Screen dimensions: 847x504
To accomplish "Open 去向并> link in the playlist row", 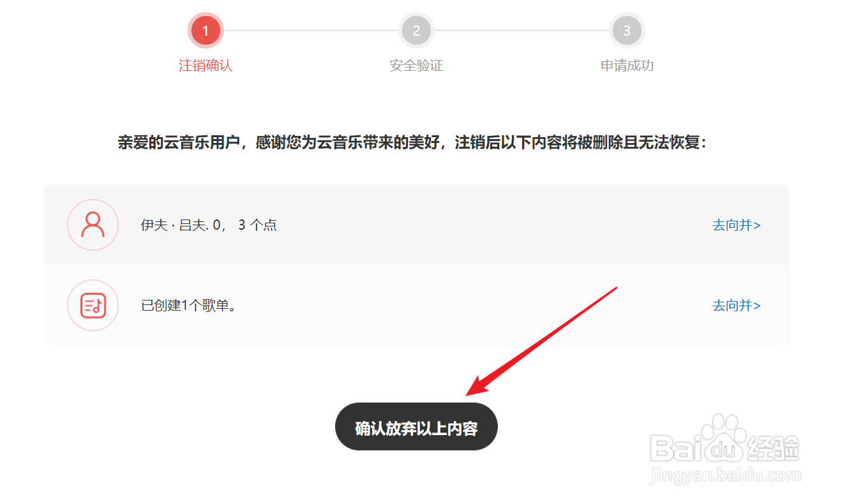I will tap(737, 306).
